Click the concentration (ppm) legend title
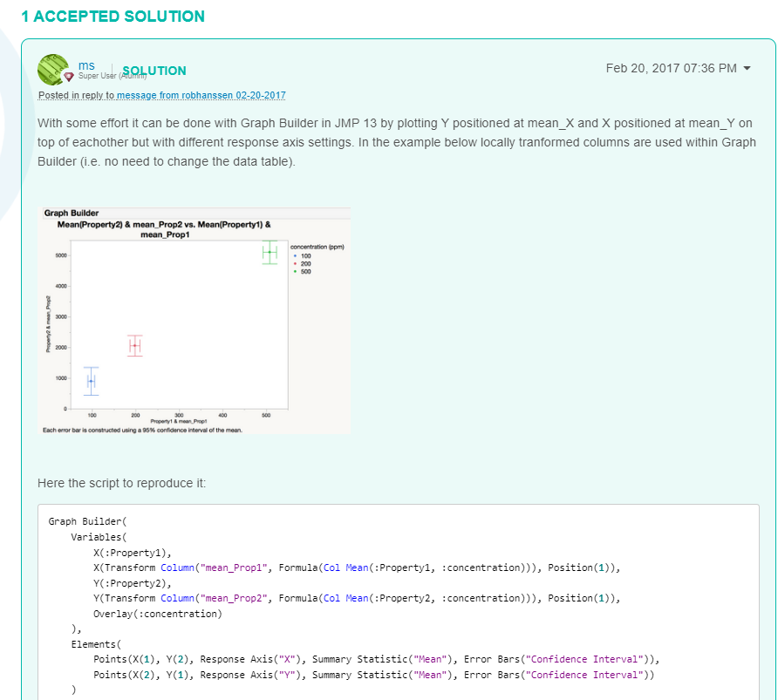 [x=317, y=247]
